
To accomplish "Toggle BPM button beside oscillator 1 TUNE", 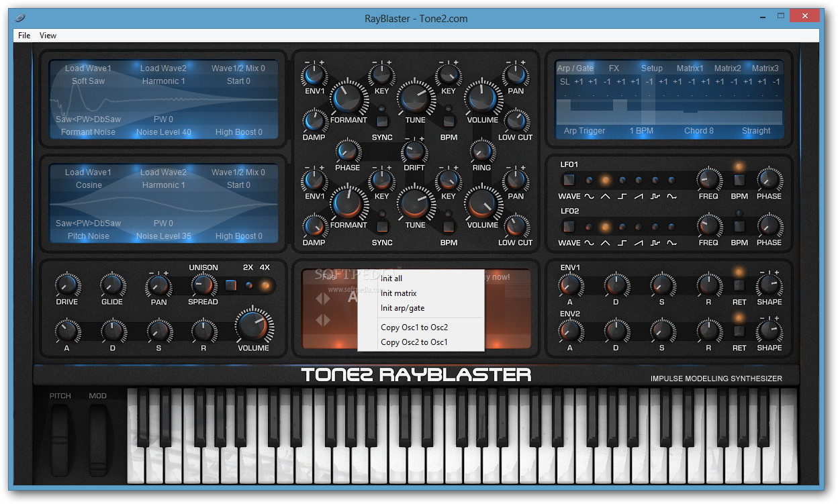I will (x=449, y=121).
